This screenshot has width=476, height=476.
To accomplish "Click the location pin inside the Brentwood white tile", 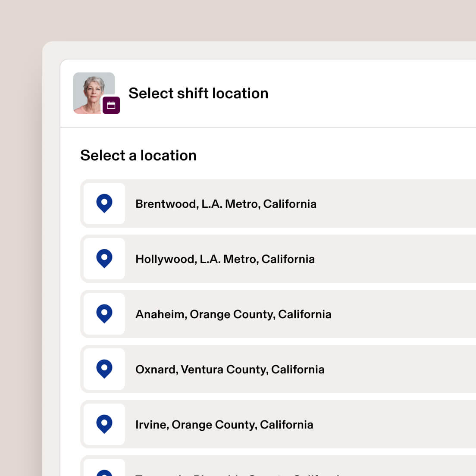I will pos(104,204).
